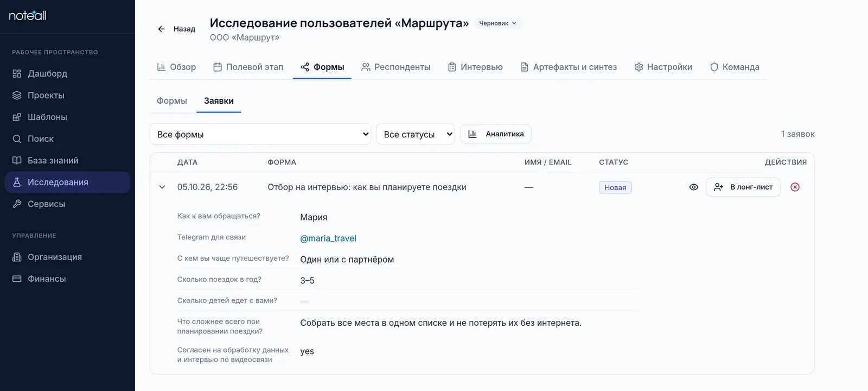868x391 pixels.
Task: Collapse the 05.10.26 application row
Action: [162, 187]
